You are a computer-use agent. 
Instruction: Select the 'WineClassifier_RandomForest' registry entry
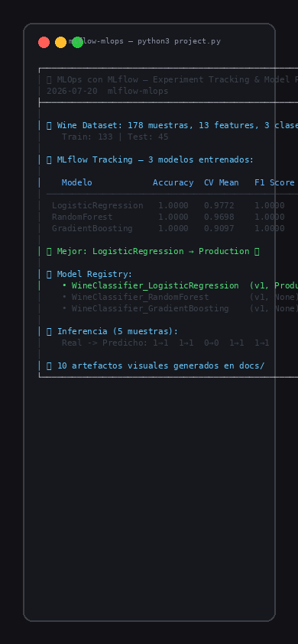point(140,297)
